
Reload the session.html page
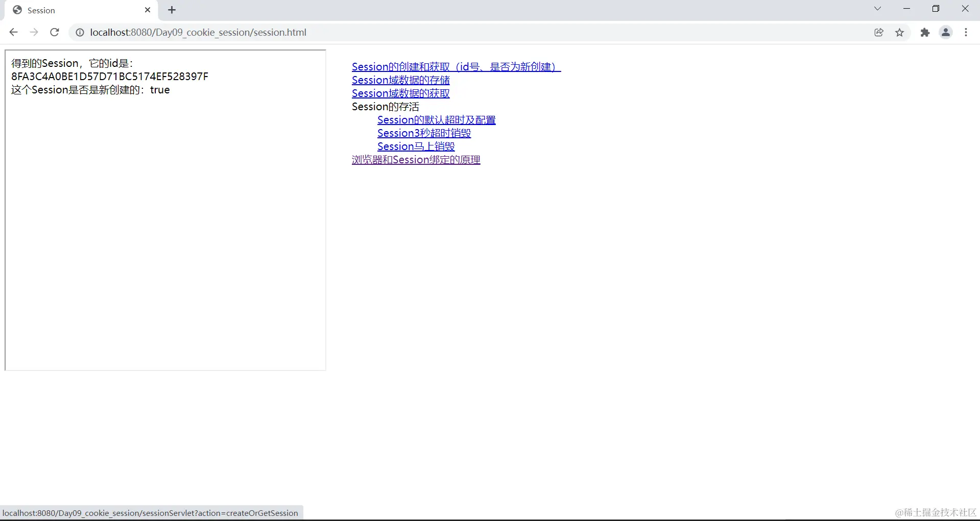55,32
